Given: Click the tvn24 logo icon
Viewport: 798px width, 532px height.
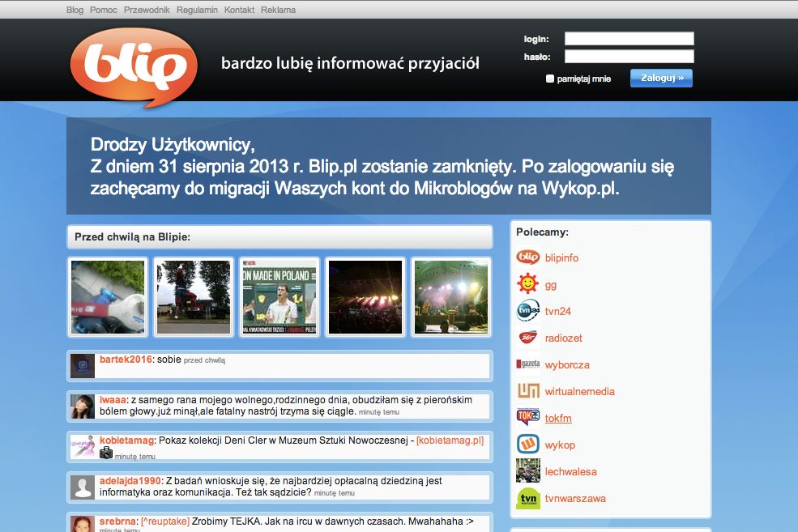Looking at the screenshot, I should [527, 311].
